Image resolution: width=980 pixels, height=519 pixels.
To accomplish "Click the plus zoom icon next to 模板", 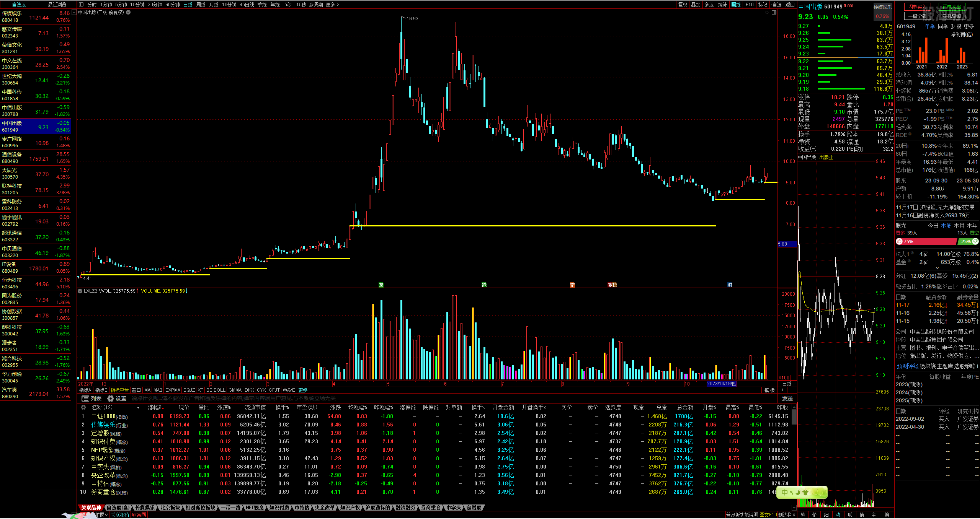I will tap(783, 390).
